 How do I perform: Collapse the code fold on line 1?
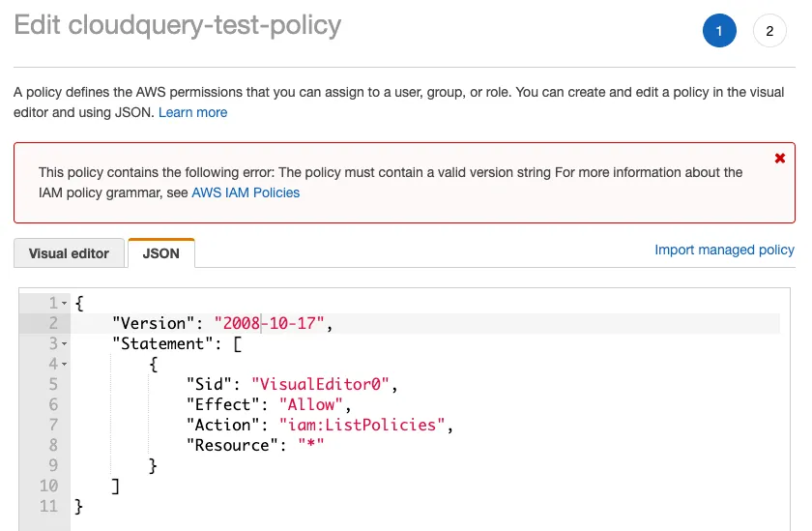coord(64,303)
